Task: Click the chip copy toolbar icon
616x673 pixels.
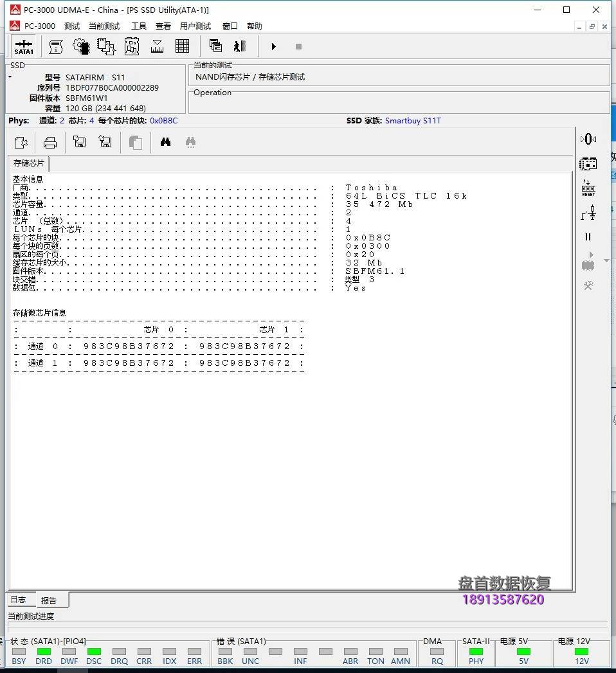Action: [x=106, y=46]
